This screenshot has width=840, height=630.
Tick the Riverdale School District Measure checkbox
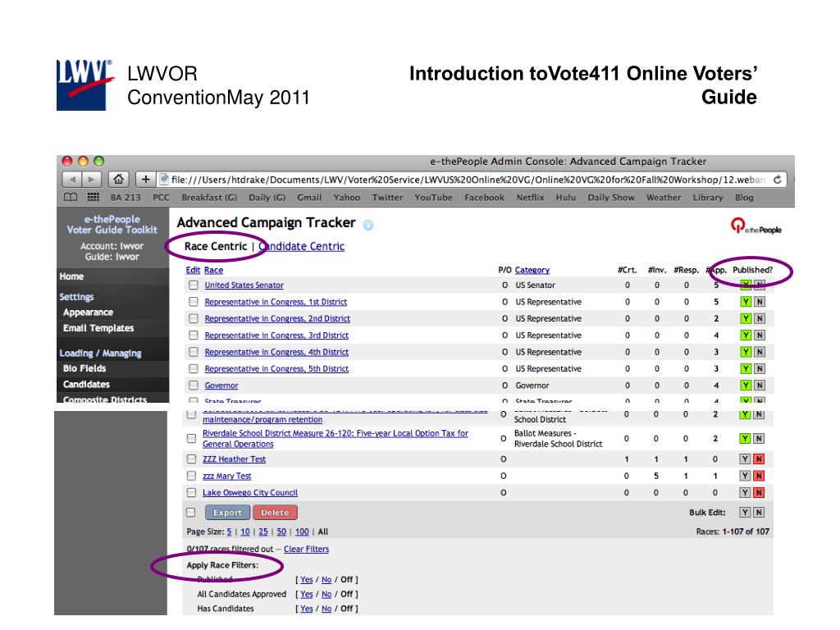click(x=191, y=439)
